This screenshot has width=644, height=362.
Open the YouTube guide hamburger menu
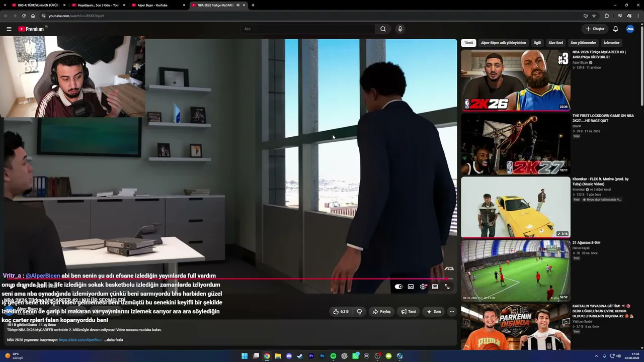tap(9, 29)
